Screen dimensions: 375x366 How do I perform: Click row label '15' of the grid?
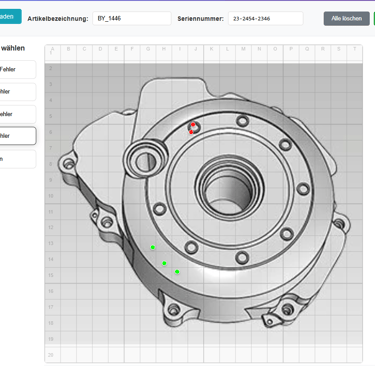[x=51, y=275]
